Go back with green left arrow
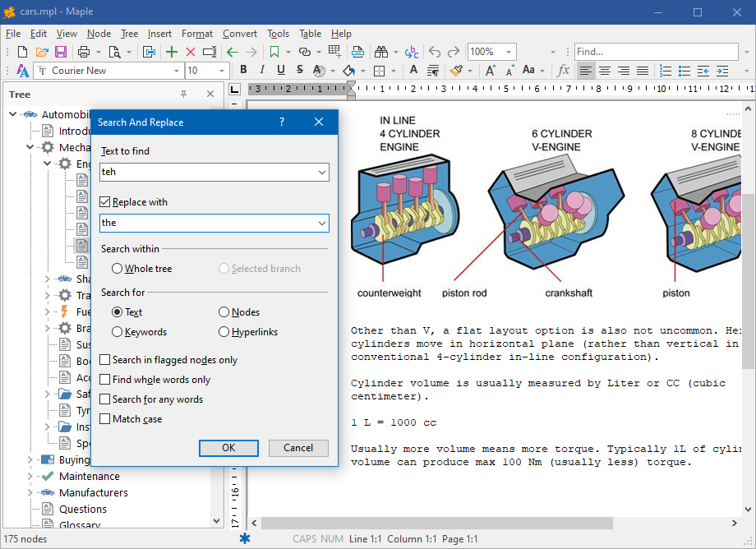756x549 pixels. click(x=233, y=52)
